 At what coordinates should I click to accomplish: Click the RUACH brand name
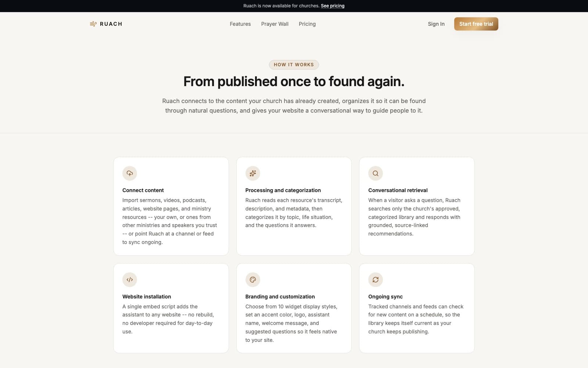point(111,24)
